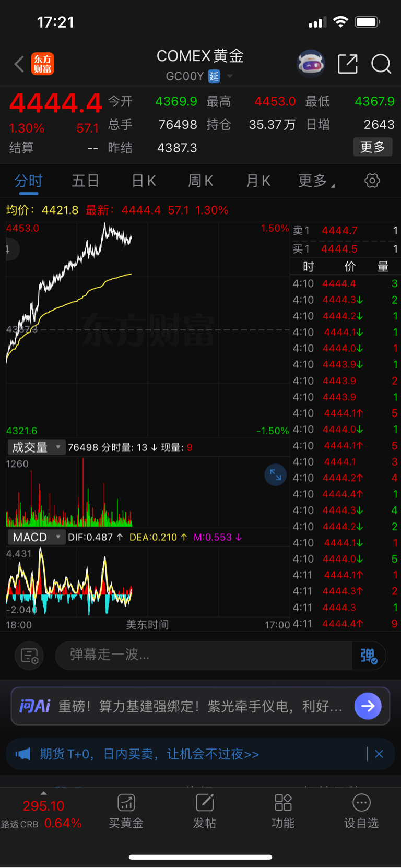Viewport: 401px width, 868px height.
Task: Tap the 0.64% change under 295.10
Action: 63,823
